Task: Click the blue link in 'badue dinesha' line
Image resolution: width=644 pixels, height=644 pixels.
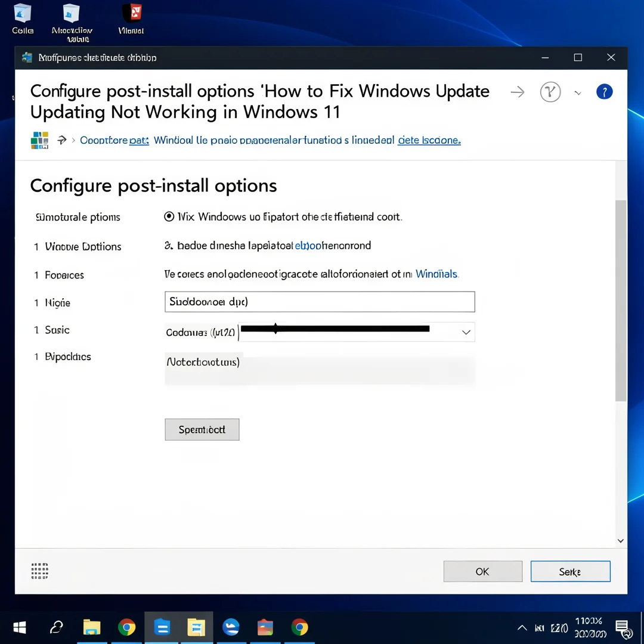Action: tap(308, 246)
